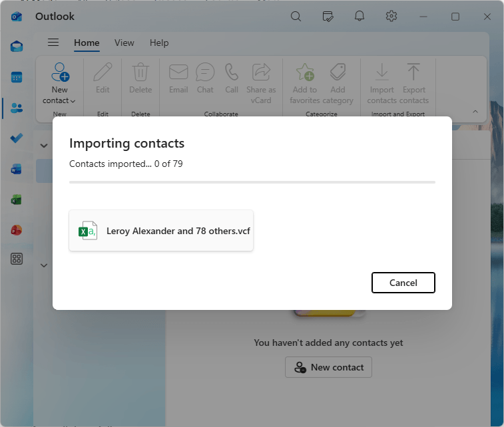Viewport: 504px width, 427px height.
Task: Click the Excel file icon on vcf card
Action: [x=88, y=231]
